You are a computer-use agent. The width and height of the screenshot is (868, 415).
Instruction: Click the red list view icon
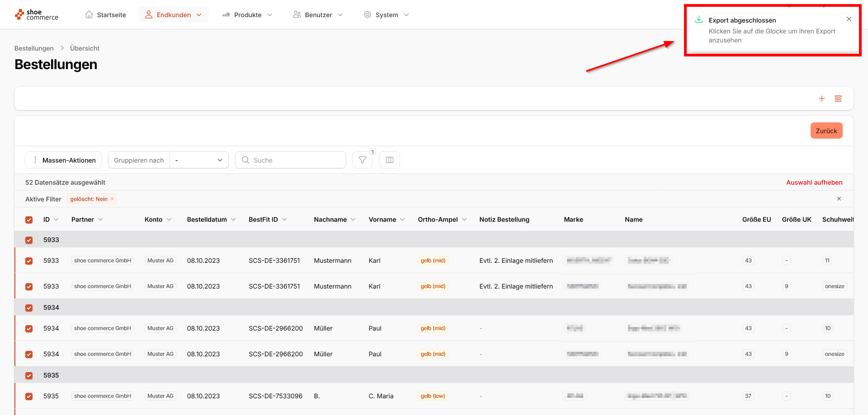pyautogui.click(x=838, y=98)
